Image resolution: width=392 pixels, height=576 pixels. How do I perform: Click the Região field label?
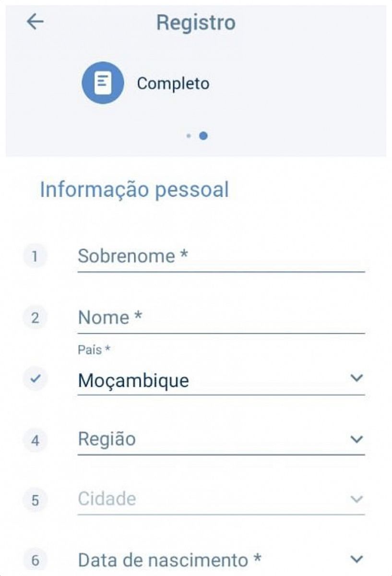pos(107,439)
